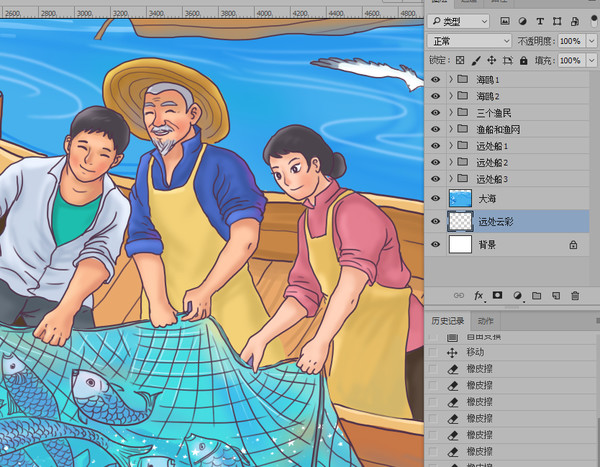Image resolution: width=600 pixels, height=467 pixels.
Task: Toggle the layer filtering on/off switch
Action: pos(594,21)
